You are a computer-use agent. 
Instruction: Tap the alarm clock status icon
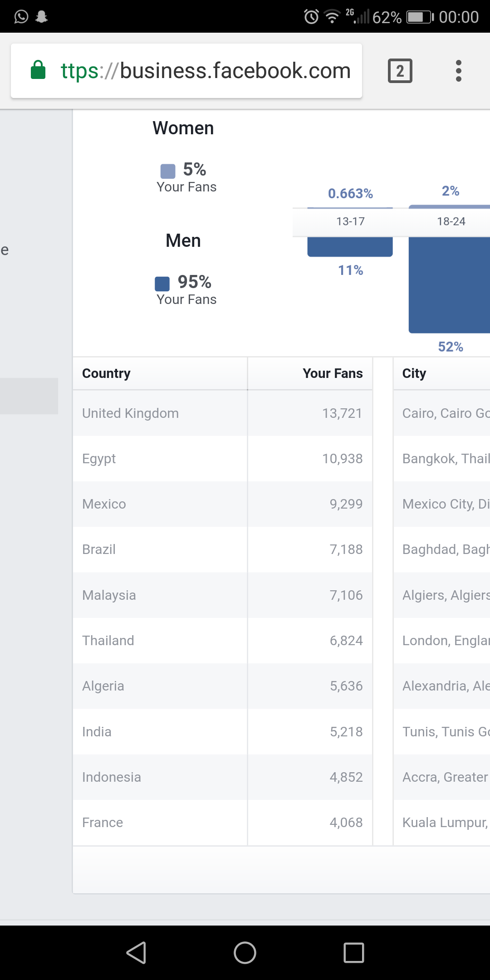[311, 17]
